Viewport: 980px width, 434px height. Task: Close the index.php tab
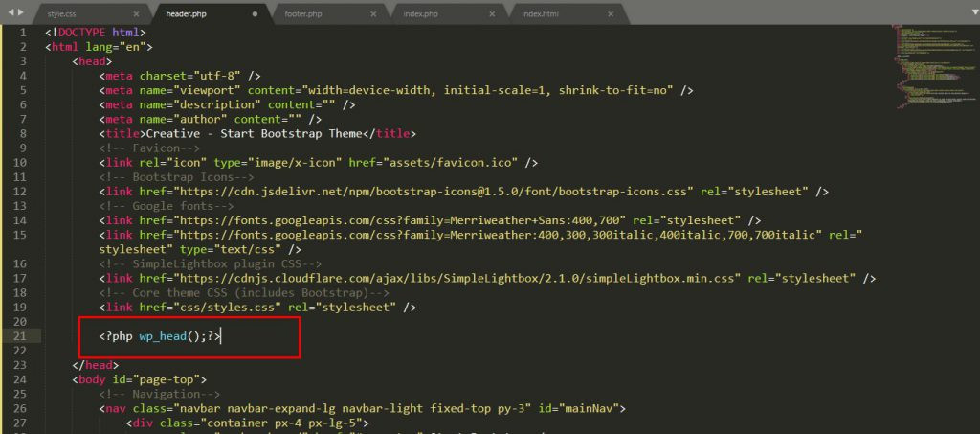coord(494,15)
